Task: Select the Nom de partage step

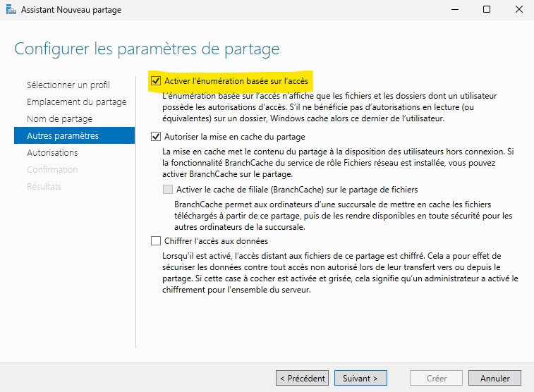Action: point(59,118)
